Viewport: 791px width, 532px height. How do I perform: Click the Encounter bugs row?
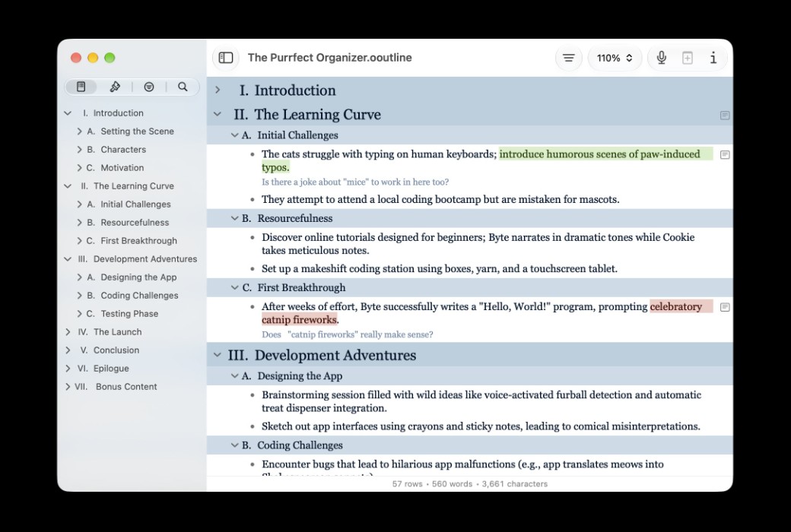pyautogui.click(x=462, y=464)
